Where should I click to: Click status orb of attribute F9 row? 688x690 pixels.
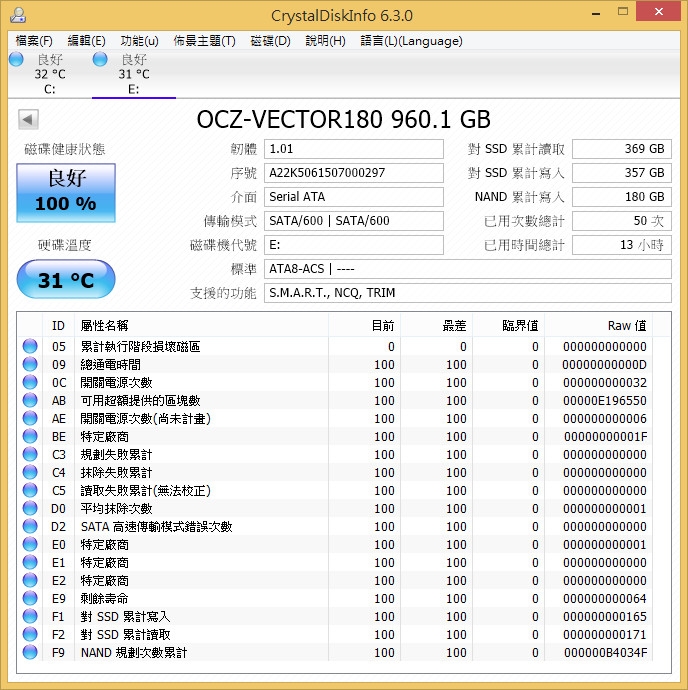(30, 652)
